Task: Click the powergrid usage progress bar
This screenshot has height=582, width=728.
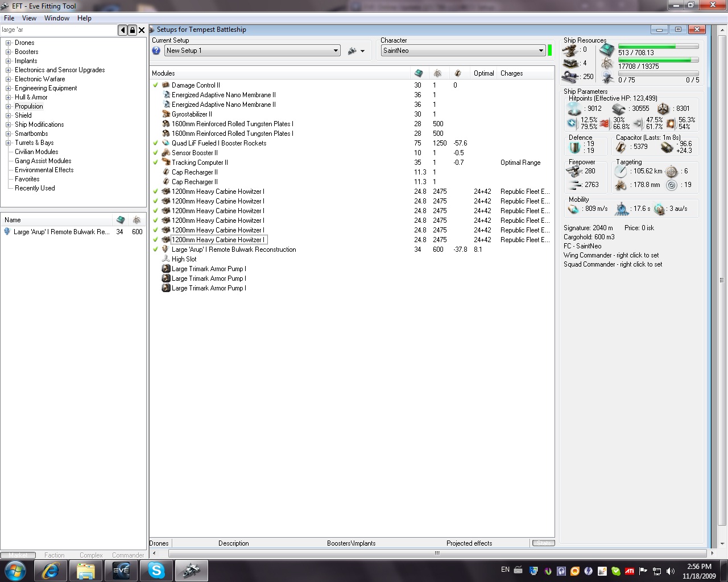Action: pos(658,60)
